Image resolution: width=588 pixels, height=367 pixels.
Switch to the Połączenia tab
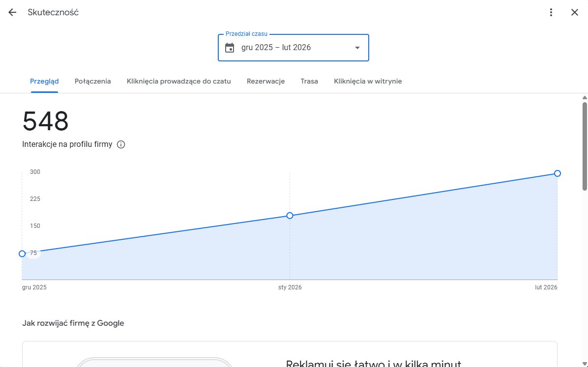click(92, 81)
